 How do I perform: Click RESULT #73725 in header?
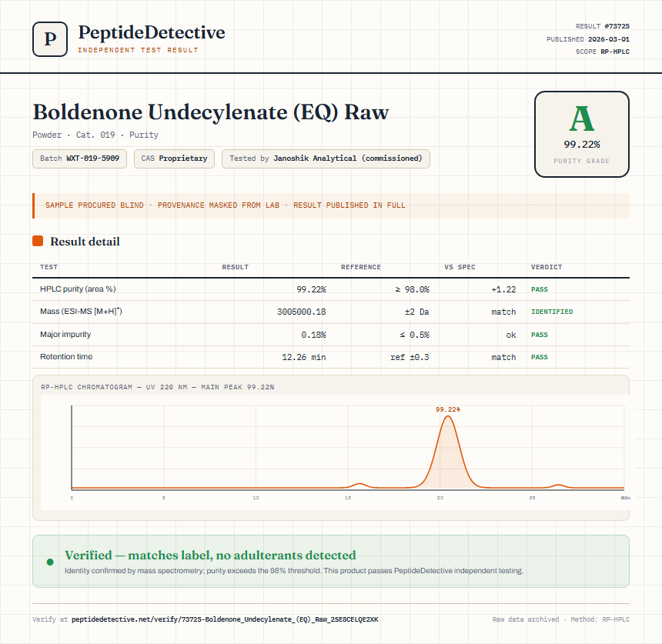tap(603, 26)
